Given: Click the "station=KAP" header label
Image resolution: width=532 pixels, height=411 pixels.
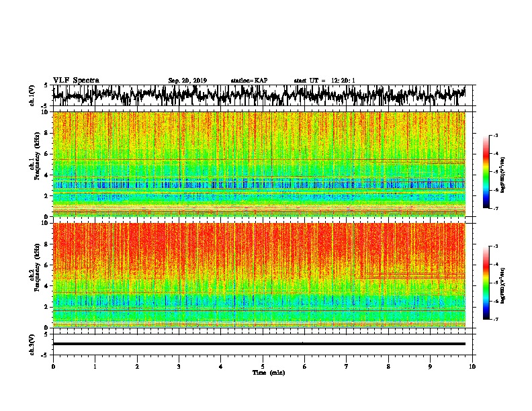Looking at the screenshot, I should point(249,81).
